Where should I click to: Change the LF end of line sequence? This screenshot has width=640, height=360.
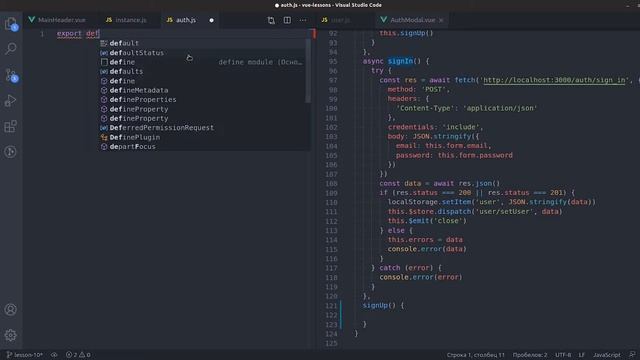coord(582,355)
